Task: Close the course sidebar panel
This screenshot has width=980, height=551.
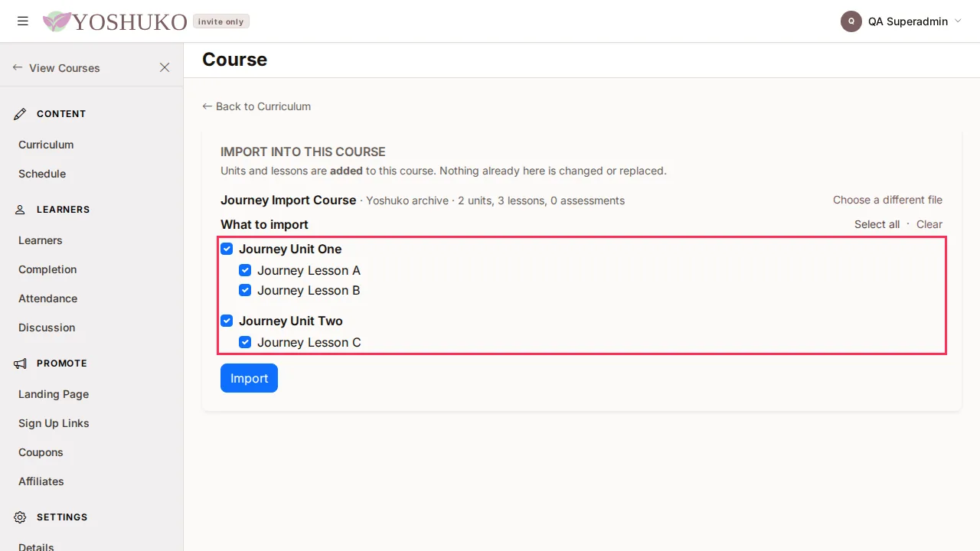Action: pyautogui.click(x=165, y=67)
